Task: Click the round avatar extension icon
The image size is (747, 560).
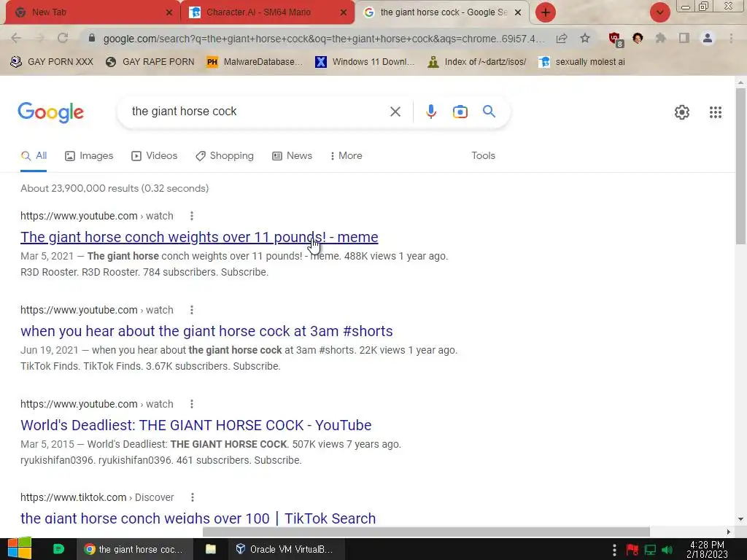Action: pyautogui.click(x=638, y=38)
